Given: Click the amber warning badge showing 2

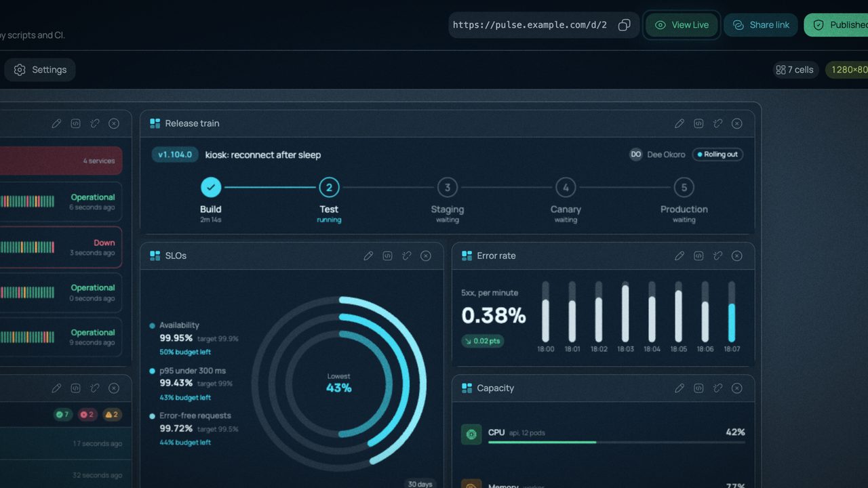Looking at the screenshot, I should pyautogui.click(x=112, y=414).
